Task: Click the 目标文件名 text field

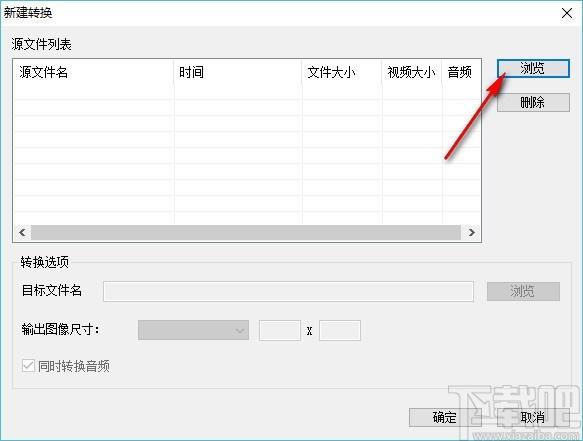Action: point(288,291)
